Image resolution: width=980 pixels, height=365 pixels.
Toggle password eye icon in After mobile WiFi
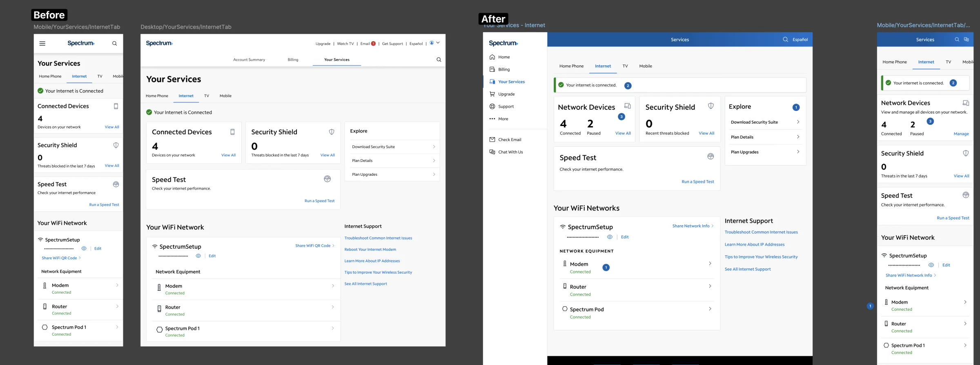click(931, 265)
